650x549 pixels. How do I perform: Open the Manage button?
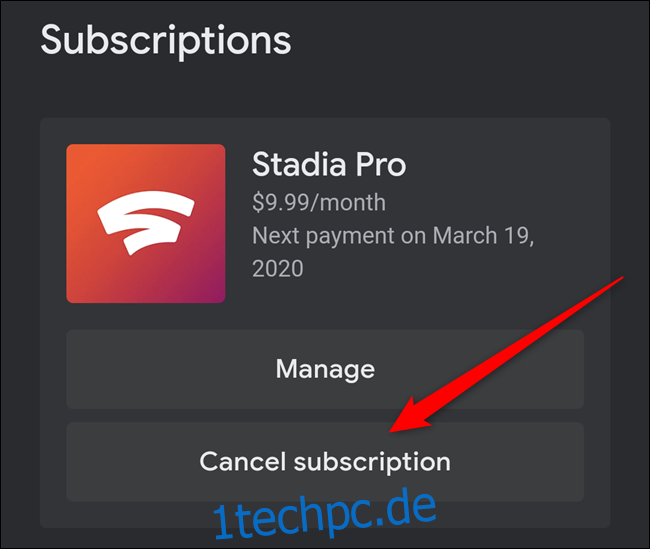325,369
